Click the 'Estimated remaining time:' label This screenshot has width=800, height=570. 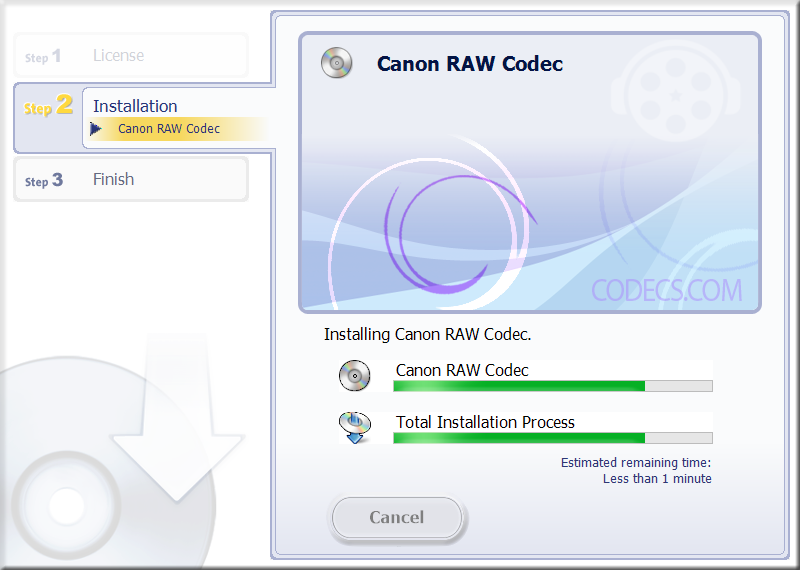point(636,463)
